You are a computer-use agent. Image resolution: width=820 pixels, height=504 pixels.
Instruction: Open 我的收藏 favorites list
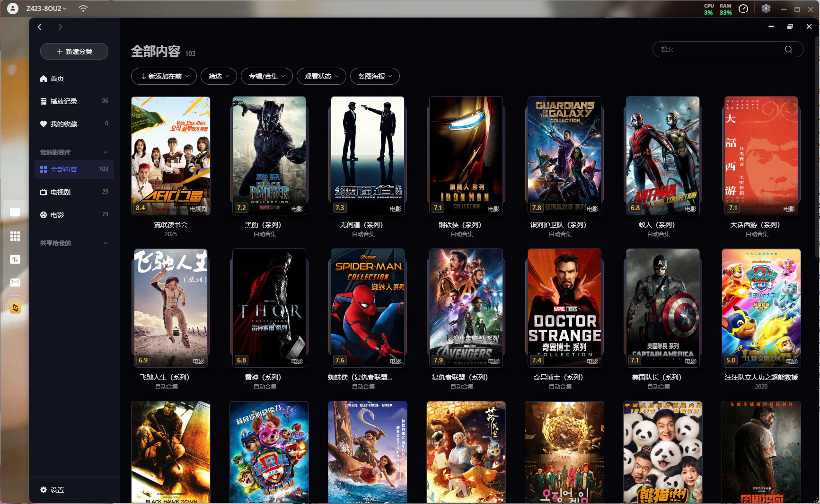click(74, 124)
